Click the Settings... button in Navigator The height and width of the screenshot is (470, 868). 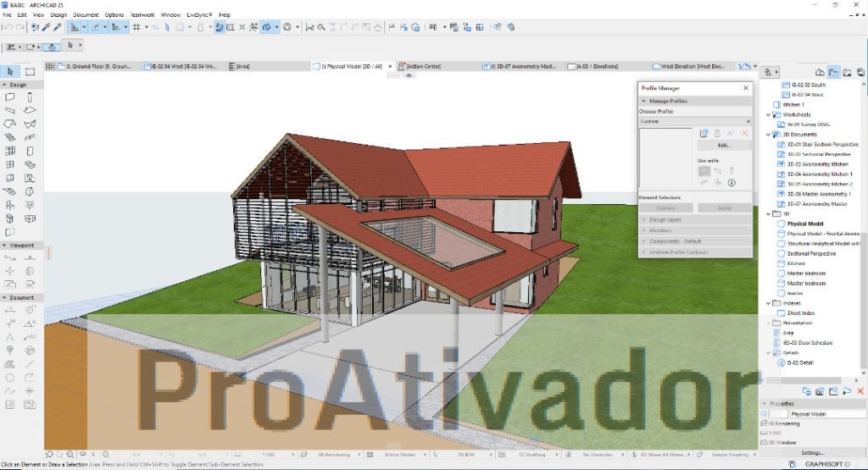(x=813, y=453)
